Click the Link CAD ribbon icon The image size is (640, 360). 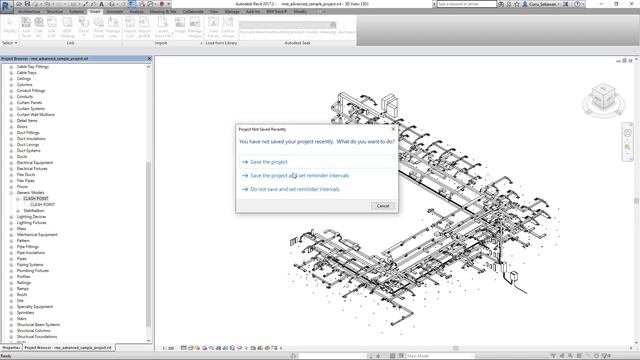[51, 27]
